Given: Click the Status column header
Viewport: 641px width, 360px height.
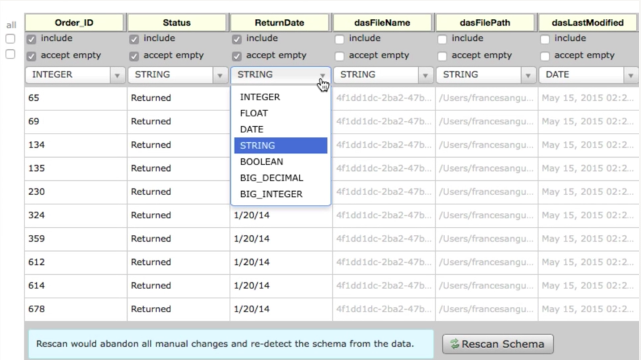Looking at the screenshot, I should click(x=177, y=22).
